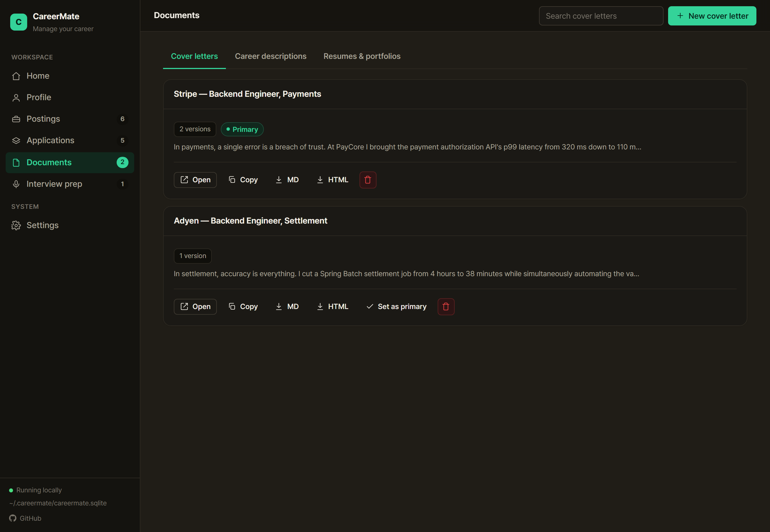Copy the Adyen cover letter text
770x532 pixels.
coord(243,307)
